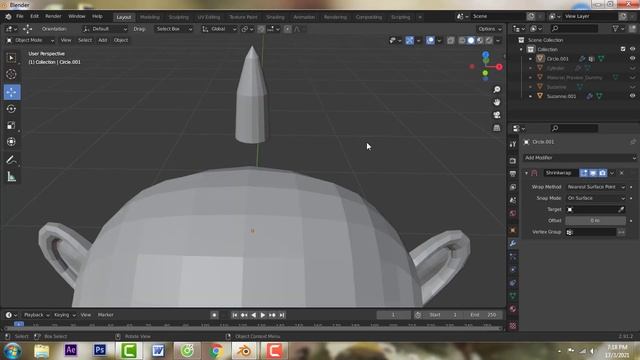Image resolution: width=640 pixels, height=360 pixels.
Task: Activate the Rotate tool
Action: click(x=11, y=109)
